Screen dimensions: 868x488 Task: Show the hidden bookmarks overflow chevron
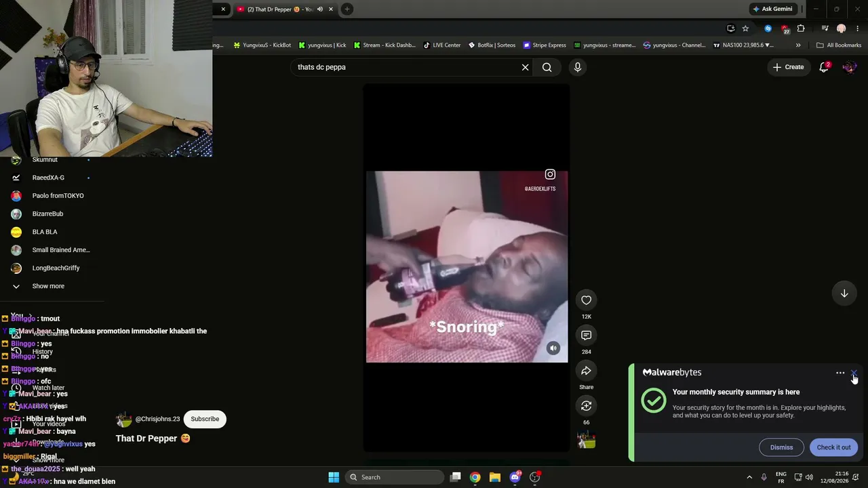click(798, 45)
